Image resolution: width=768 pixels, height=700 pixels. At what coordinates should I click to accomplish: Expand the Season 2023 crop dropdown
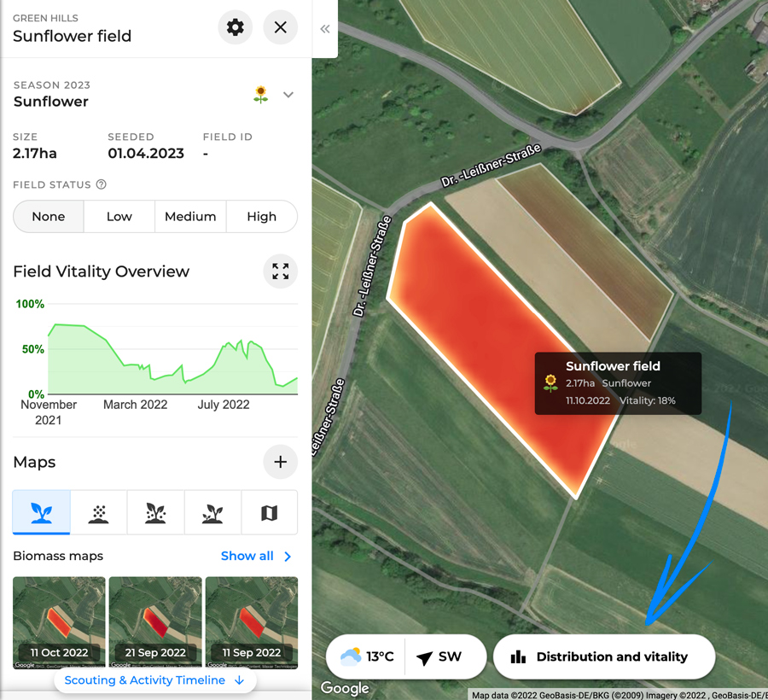point(288,95)
